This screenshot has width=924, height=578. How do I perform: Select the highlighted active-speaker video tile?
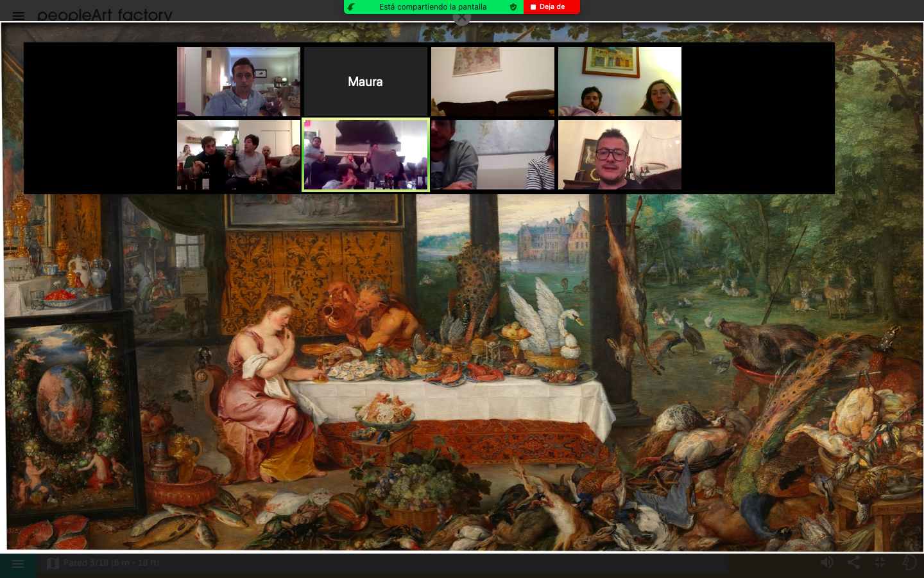click(366, 155)
